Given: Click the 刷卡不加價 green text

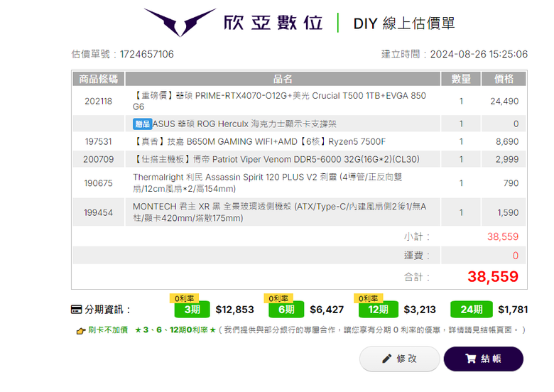Looking at the screenshot, I should [108, 330].
